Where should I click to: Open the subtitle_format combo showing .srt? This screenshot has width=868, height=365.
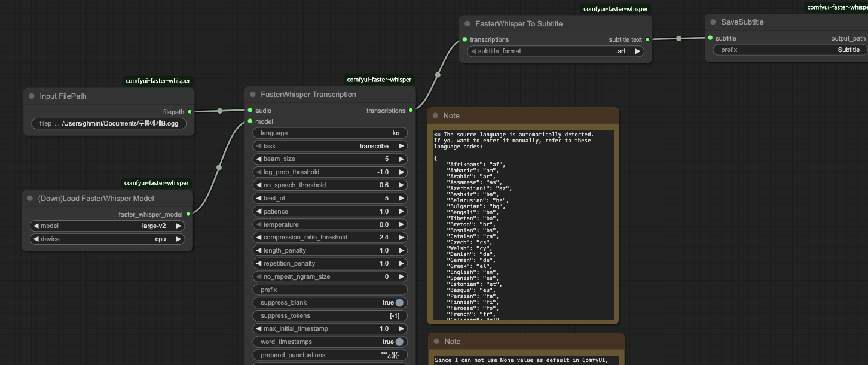[555, 51]
